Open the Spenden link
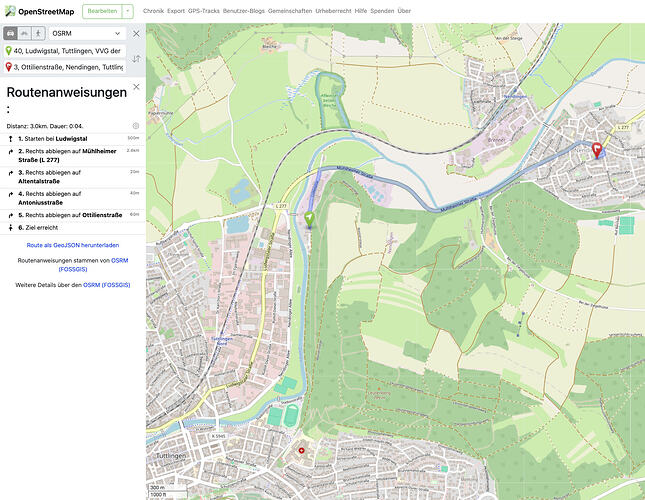This screenshot has height=500, width=645. [x=382, y=11]
